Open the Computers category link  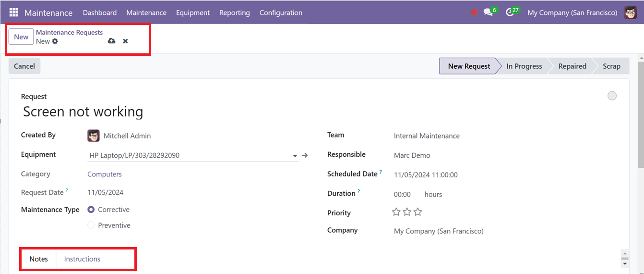coord(105,174)
